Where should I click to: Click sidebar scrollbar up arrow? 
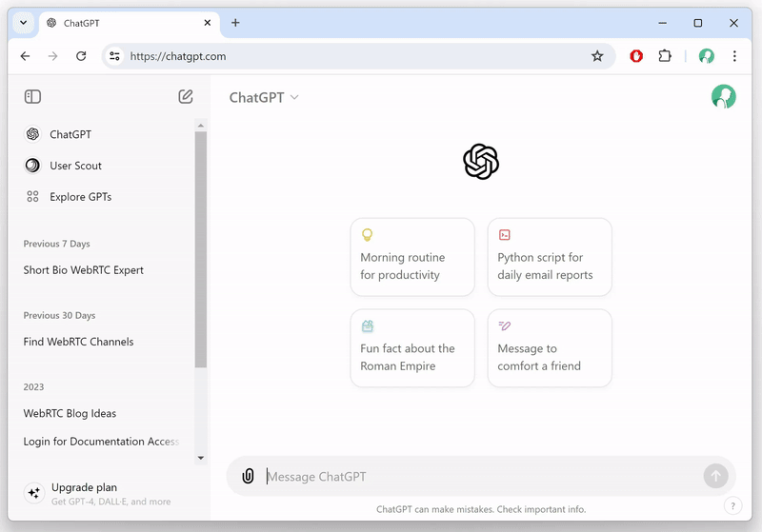point(201,126)
